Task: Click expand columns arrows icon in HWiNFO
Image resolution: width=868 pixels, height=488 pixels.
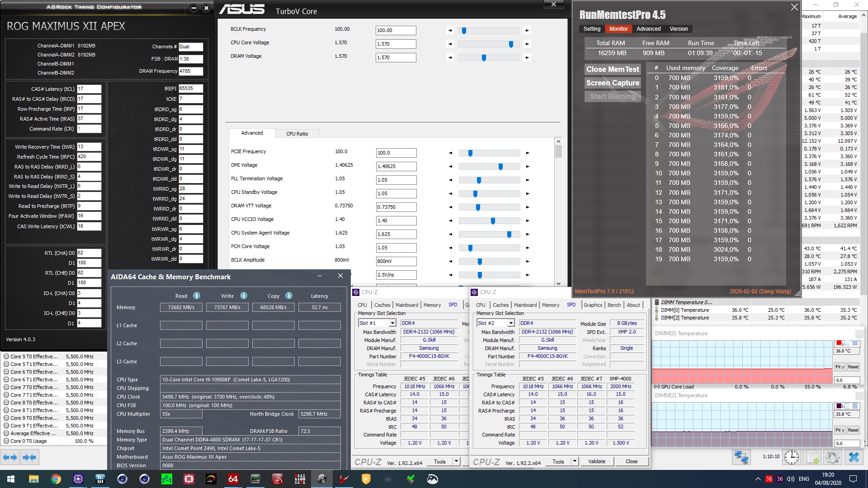Action: (x=10, y=457)
